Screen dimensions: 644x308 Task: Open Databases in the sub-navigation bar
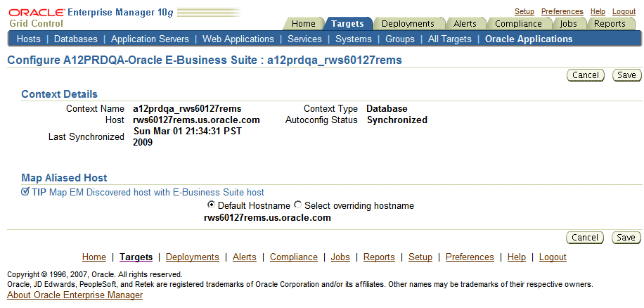coord(76,39)
